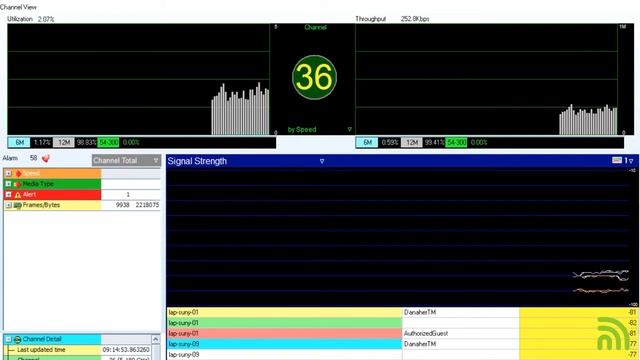Click the Utilization 2.07% value
Screen dimensions: 640x360
[46, 19]
